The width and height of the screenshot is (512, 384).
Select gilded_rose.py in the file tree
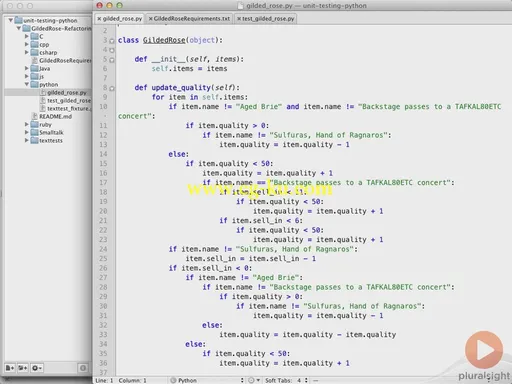point(67,92)
